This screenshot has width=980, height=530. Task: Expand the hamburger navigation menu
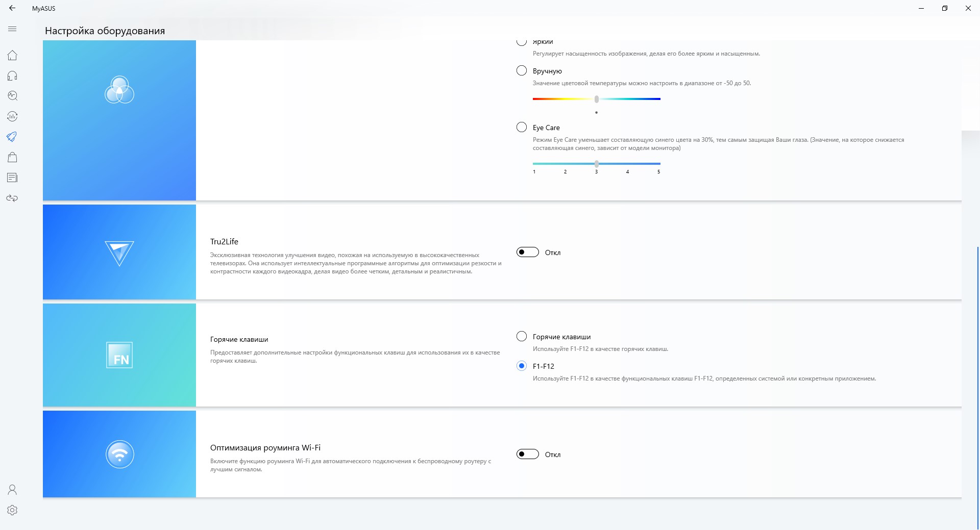(x=12, y=29)
